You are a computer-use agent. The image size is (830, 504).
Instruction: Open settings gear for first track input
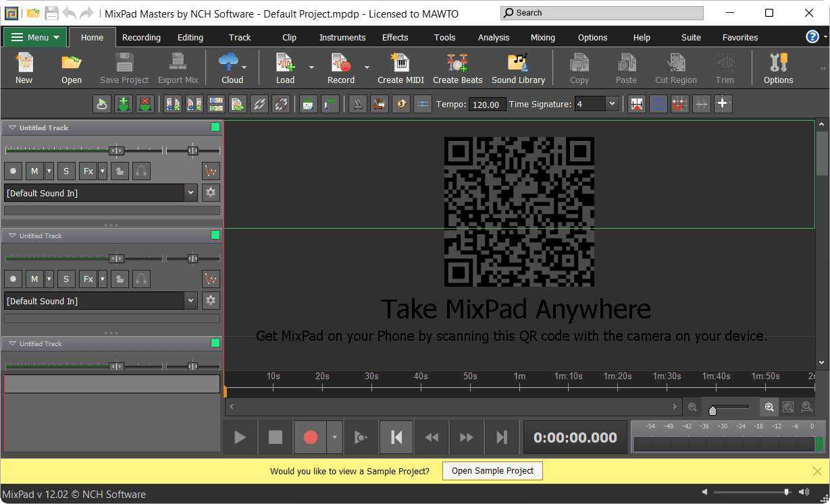pos(211,192)
